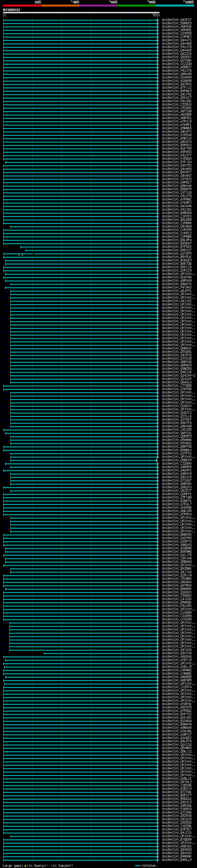Image resolution: width=197 pixels, height=868 pixels.
Task: Select hit UniRef100_Q4U474
Action: (x=176, y=142)
